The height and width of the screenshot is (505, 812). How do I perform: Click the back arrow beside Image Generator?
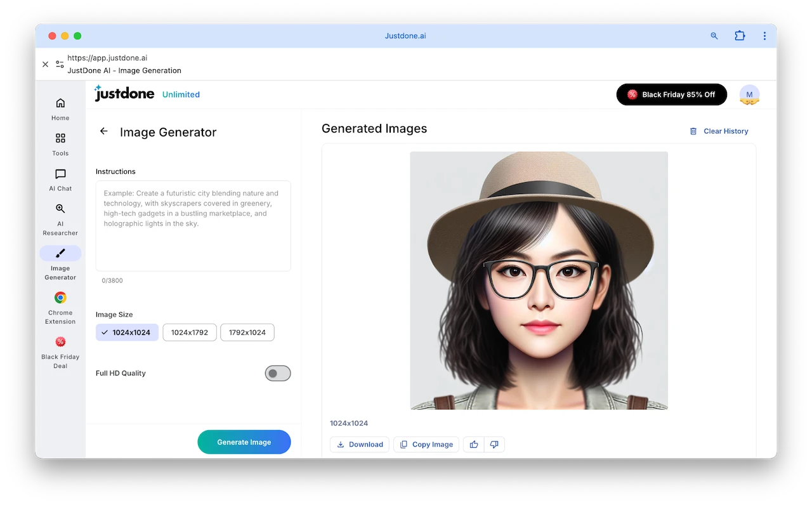click(104, 131)
